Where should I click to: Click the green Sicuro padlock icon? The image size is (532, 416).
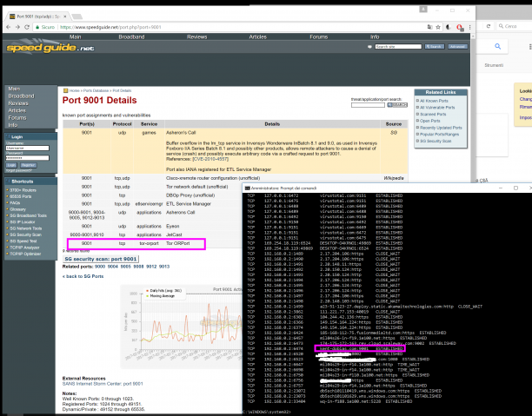[x=37, y=27]
